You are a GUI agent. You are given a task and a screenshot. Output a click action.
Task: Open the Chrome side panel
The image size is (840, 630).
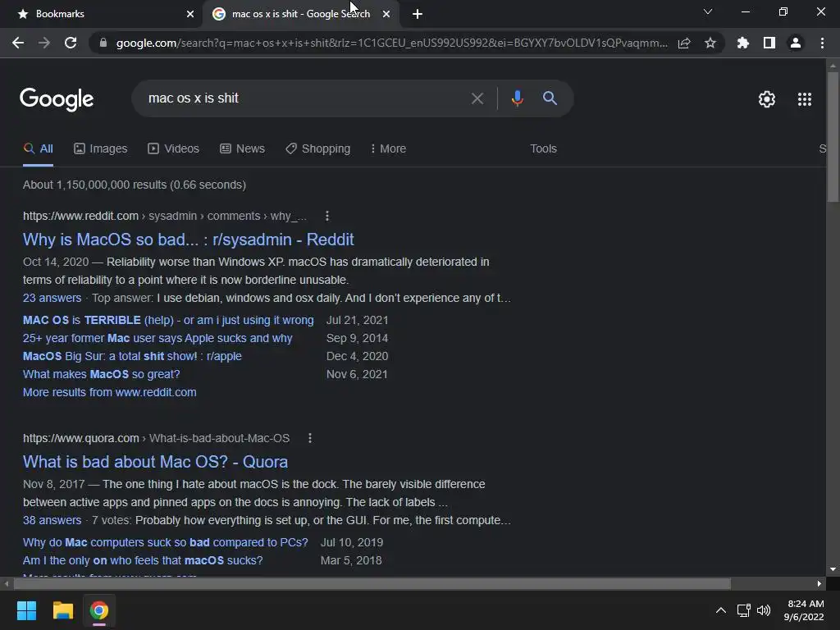point(769,43)
